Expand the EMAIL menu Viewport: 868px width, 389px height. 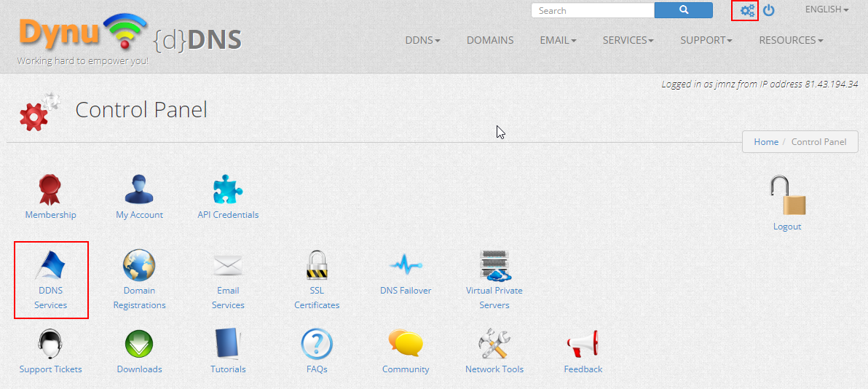[x=558, y=41]
